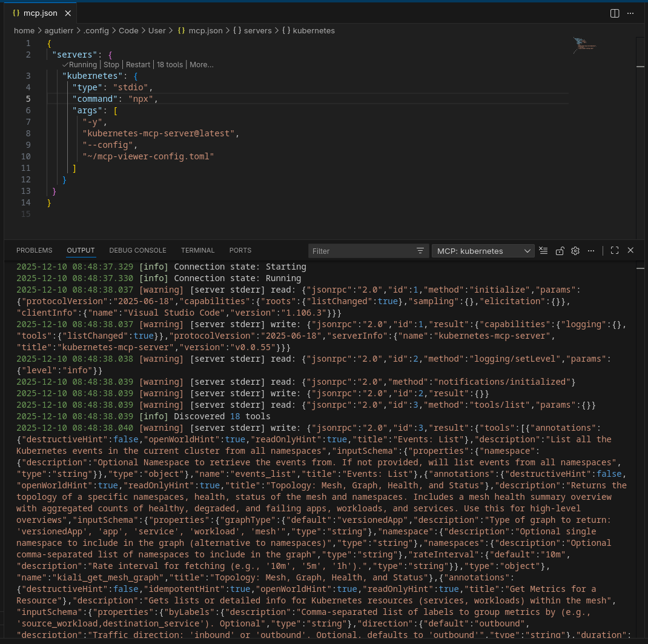
Task: Switch to the DEBUG CONSOLE tab
Action: (x=137, y=250)
